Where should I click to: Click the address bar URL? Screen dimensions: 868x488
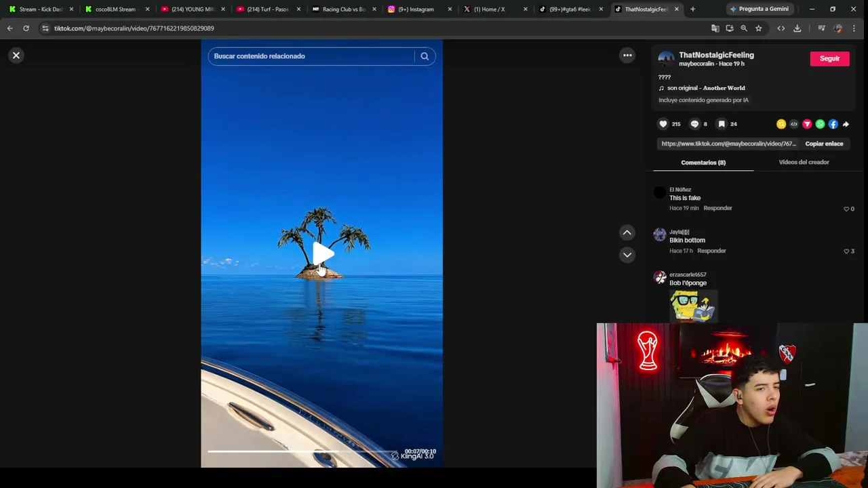(134, 28)
